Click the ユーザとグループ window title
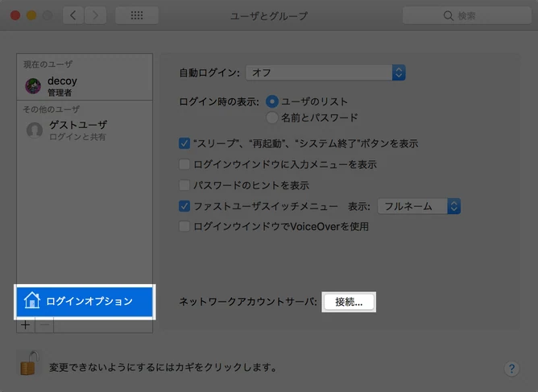Image resolution: width=538 pixels, height=392 pixels. (x=269, y=16)
